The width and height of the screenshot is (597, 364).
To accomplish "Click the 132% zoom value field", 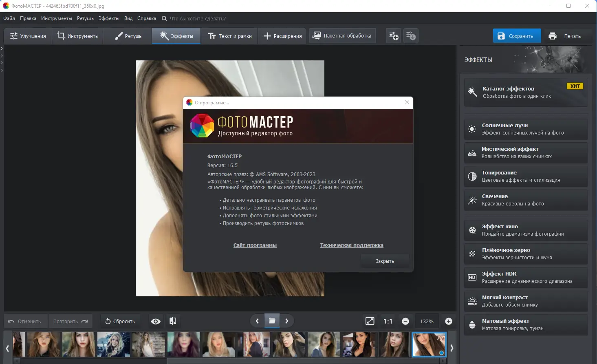I will pyautogui.click(x=427, y=321).
